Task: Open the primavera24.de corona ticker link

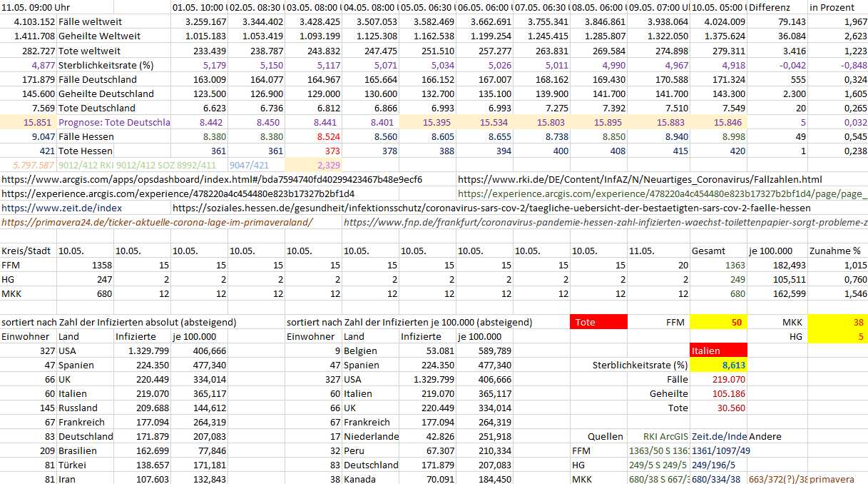Action: coord(157,222)
